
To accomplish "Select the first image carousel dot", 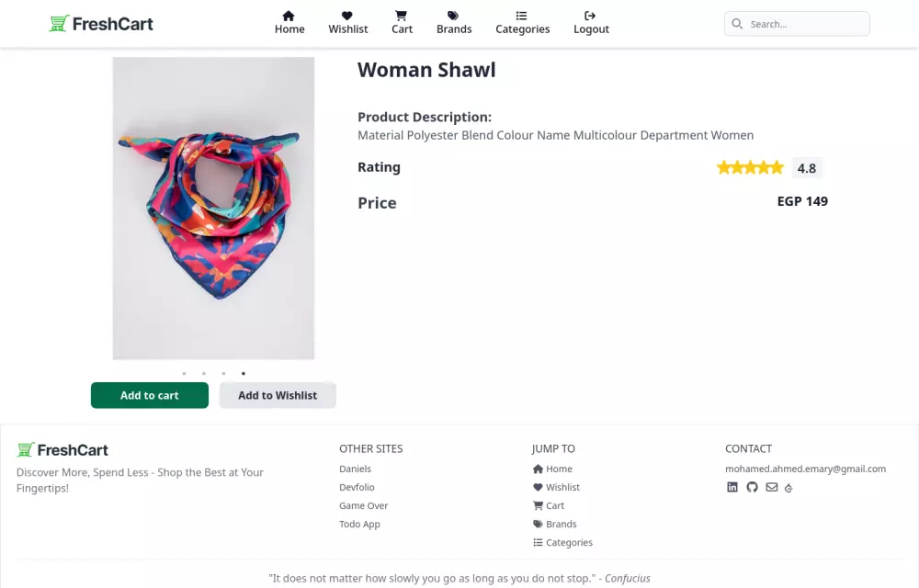I will [x=184, y=373].
